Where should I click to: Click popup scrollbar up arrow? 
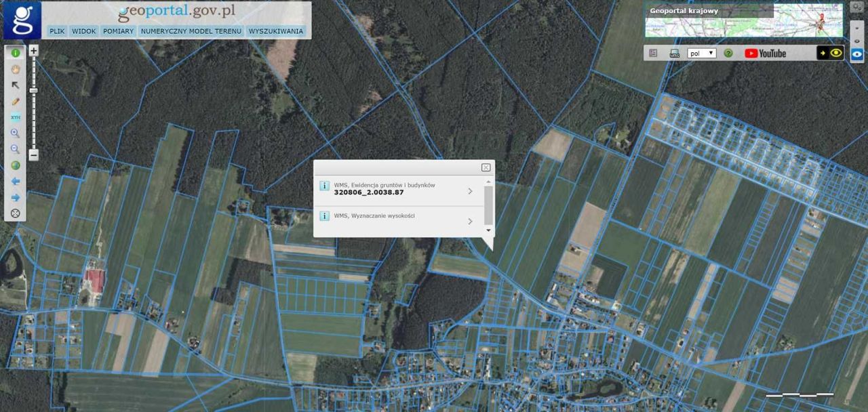point(488,182)
